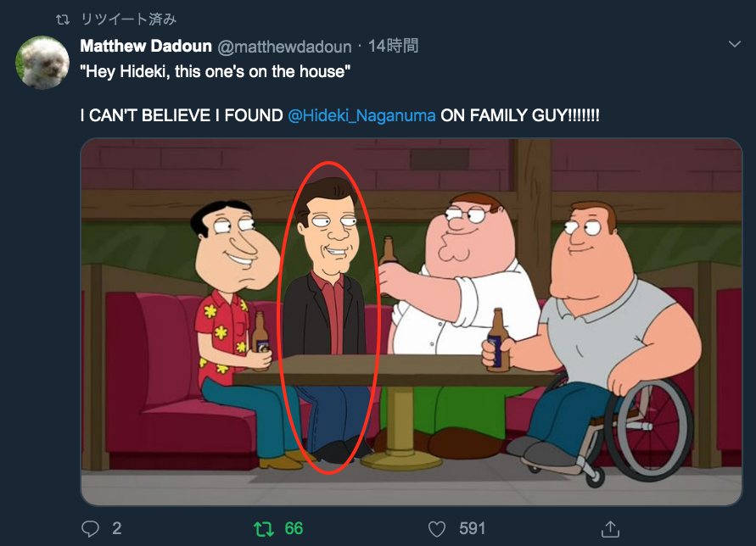Click the small retweet icon beside リツイート済み

coord(63,19)
